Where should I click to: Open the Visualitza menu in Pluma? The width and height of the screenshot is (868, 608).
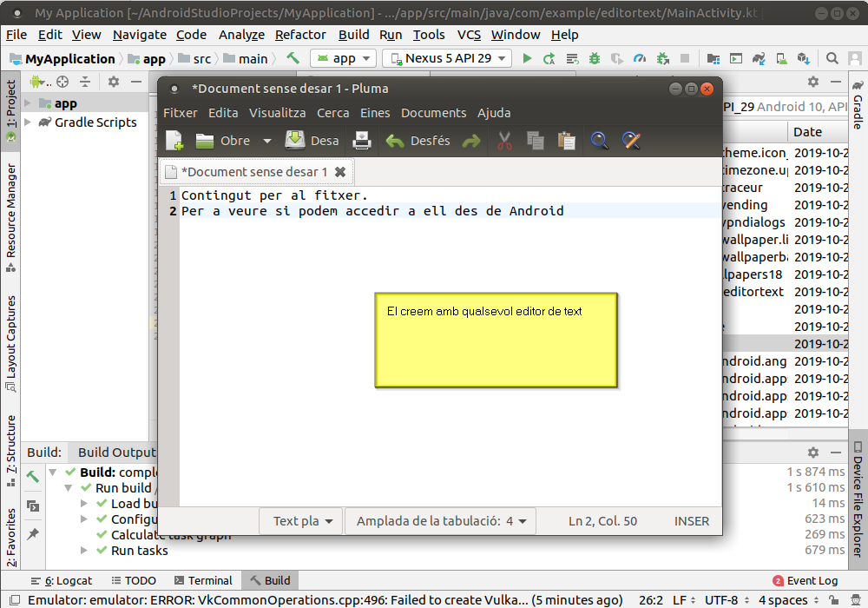point(278,113)
